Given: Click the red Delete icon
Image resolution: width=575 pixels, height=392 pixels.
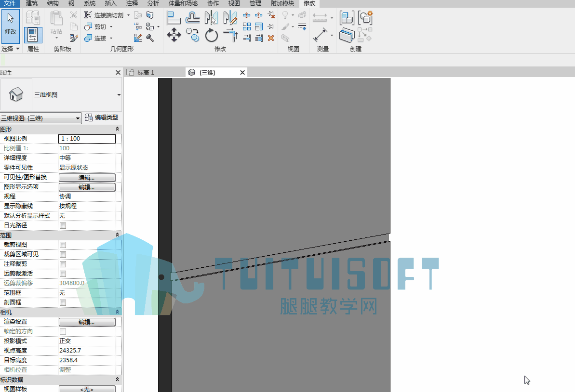Looking at the screenshot, I should tap(271, 38).
